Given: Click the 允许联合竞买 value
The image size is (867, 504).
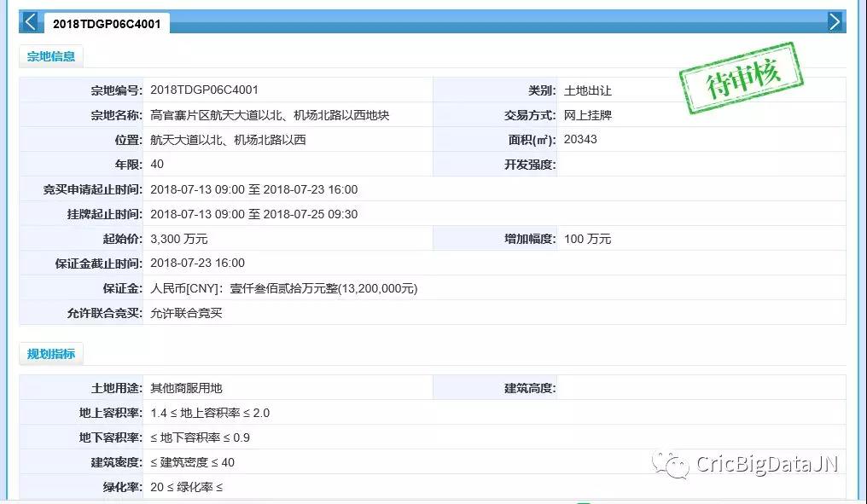Looking at the screenshot, I should point(186,313).
